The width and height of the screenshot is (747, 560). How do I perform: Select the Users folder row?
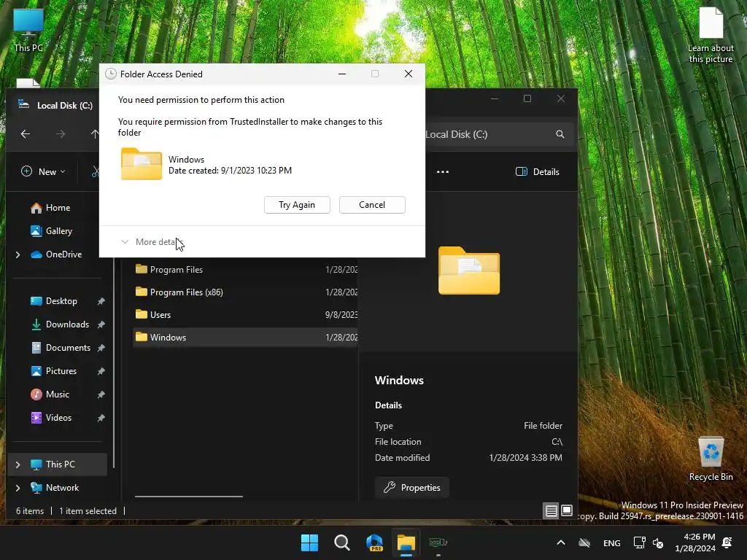tap(245, 315)
